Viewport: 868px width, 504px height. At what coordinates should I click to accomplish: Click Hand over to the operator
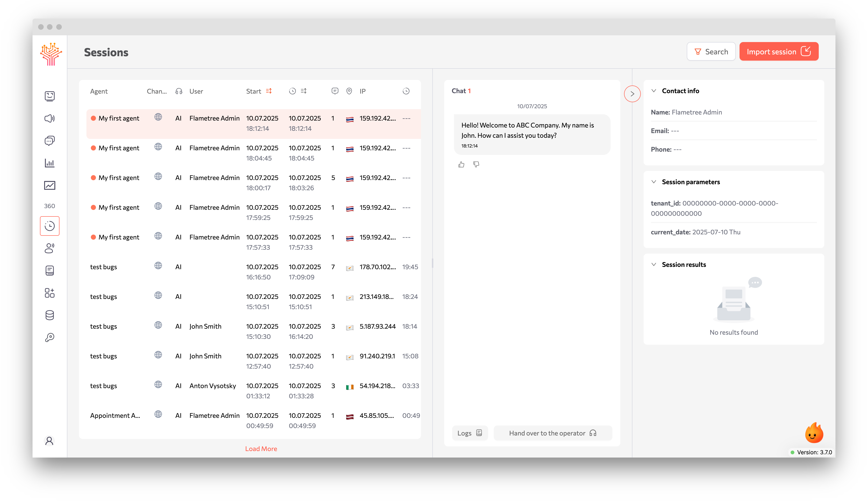553,433
